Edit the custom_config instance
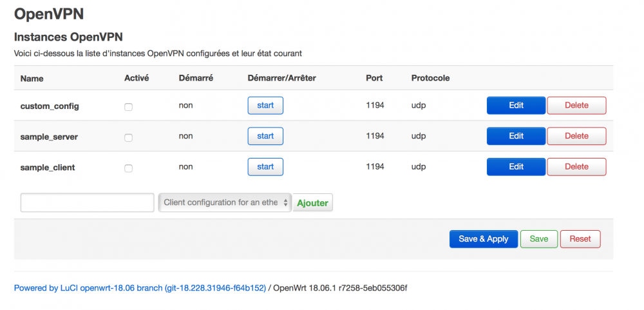644x310 pixels. click(516, 105)
